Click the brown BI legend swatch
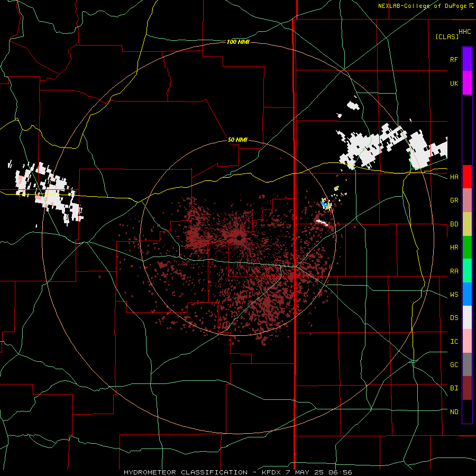 tap(467, 388)
